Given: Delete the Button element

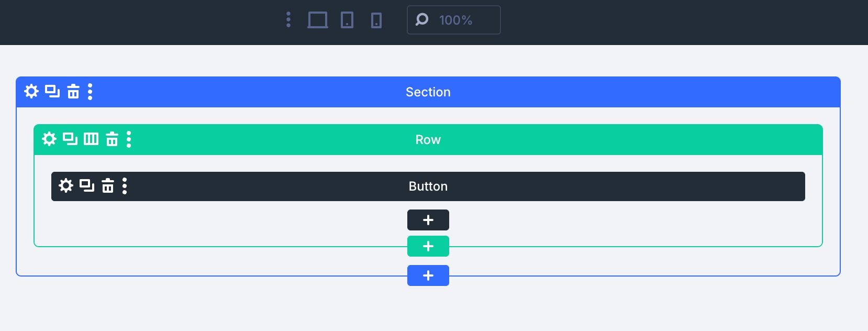Looking at the screenshot, I should (x=108, y=185).
